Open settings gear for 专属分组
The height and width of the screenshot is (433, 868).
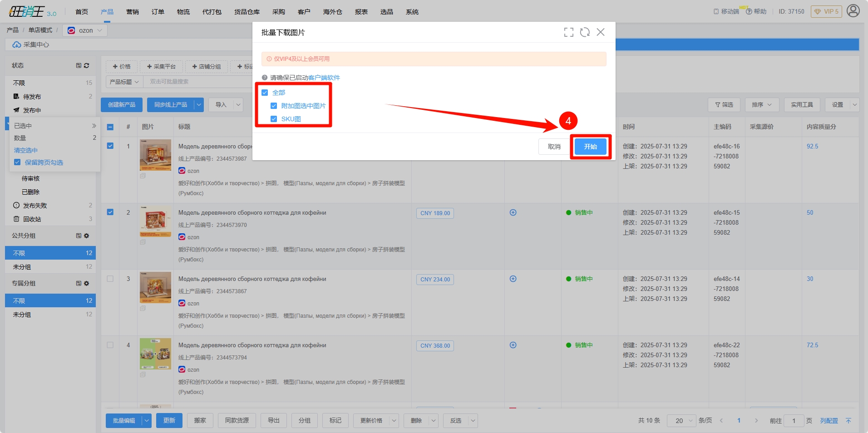tap(87, 283)
